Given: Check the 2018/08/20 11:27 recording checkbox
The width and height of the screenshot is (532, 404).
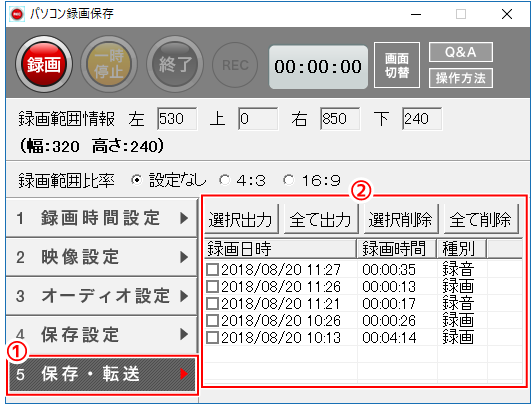Looking at the screenshot, I should coord(212,270).
